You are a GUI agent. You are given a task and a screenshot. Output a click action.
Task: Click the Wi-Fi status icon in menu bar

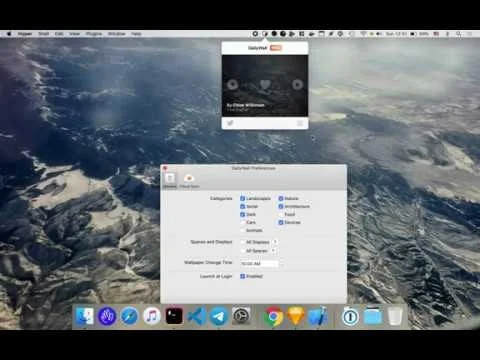tap(363, 34)
